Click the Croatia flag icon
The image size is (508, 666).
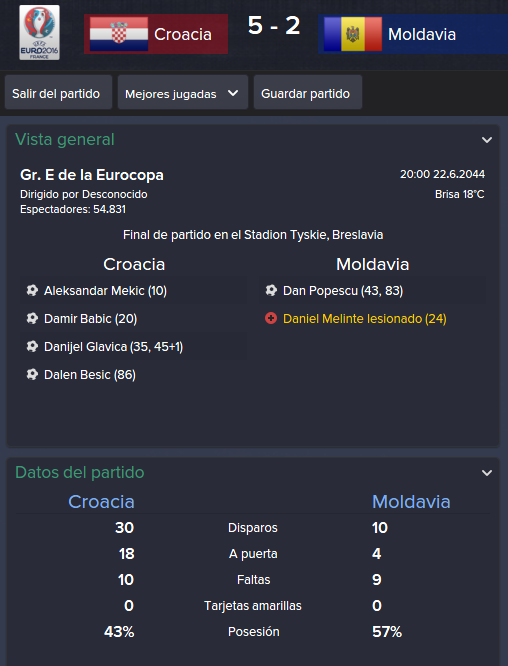point(119,34)
